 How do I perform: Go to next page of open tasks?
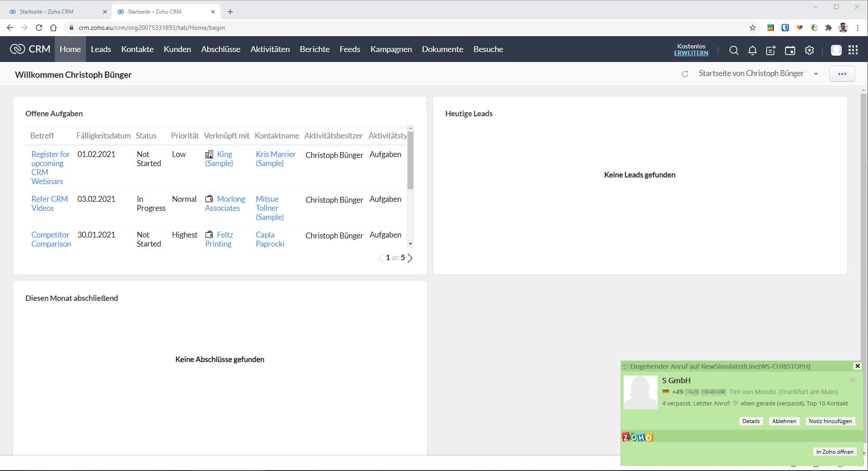click(x=410, y=258)
